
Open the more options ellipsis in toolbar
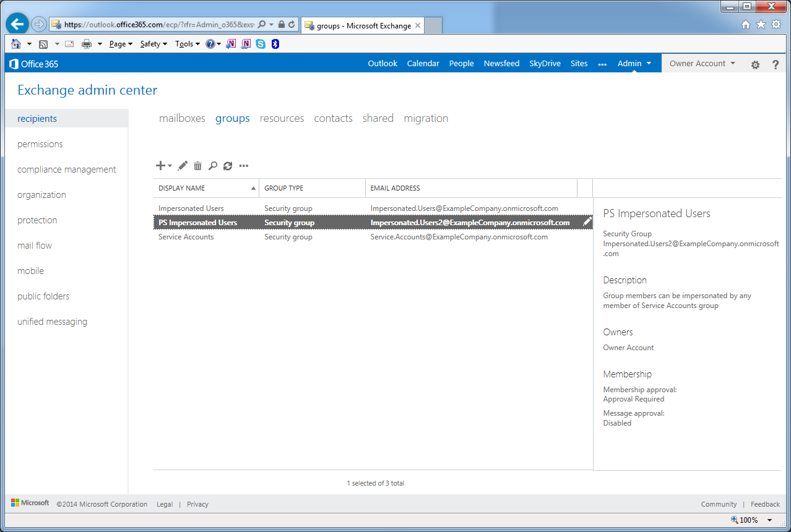244,166
